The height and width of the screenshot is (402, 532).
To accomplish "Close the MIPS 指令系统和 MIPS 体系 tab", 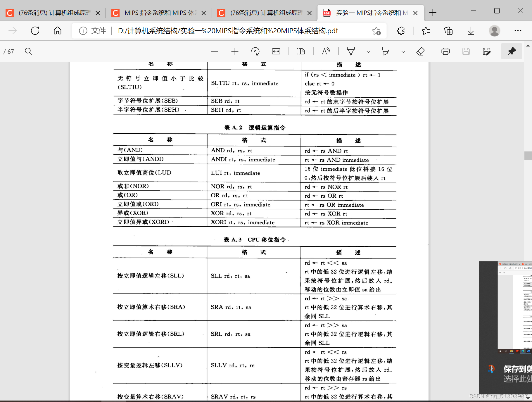I will click(204, 13).
